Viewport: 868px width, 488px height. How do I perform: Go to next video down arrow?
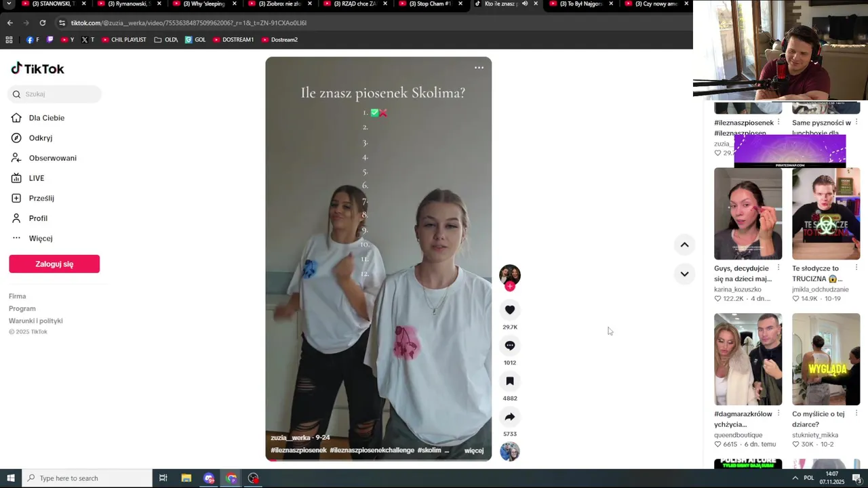684,274
